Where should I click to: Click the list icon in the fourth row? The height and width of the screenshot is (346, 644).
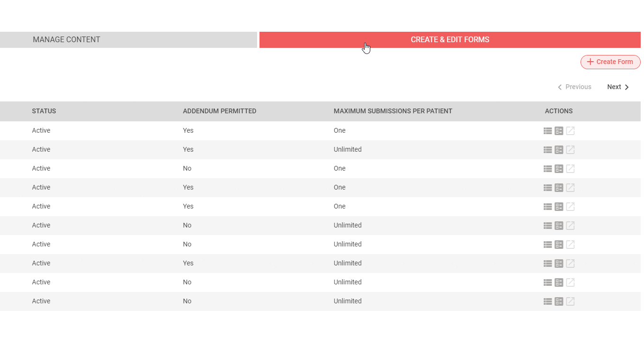click(x=547, y=188)
